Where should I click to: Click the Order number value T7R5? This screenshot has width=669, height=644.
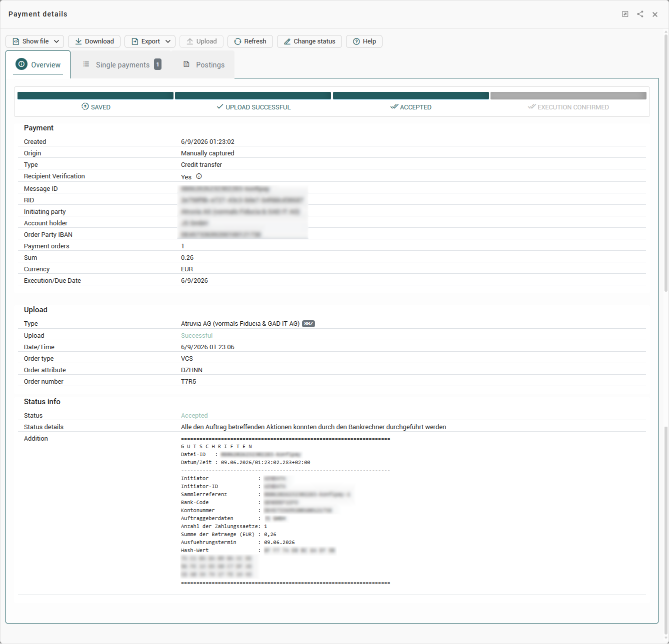188,382
